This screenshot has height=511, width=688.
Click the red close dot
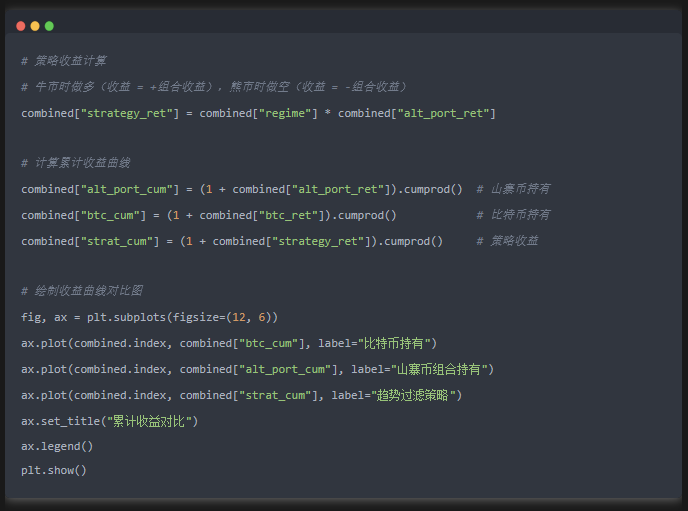pos(21,26)
